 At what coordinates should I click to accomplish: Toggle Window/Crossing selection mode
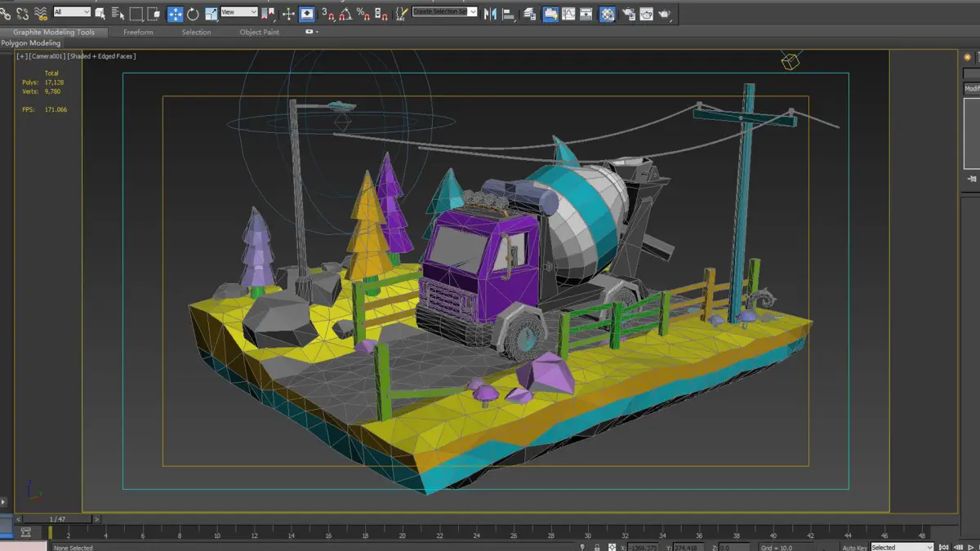click(x=154, y=14)
